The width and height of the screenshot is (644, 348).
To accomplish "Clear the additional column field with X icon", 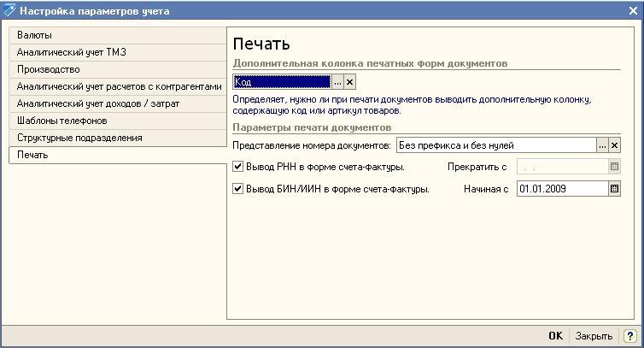I will (349, 82).
